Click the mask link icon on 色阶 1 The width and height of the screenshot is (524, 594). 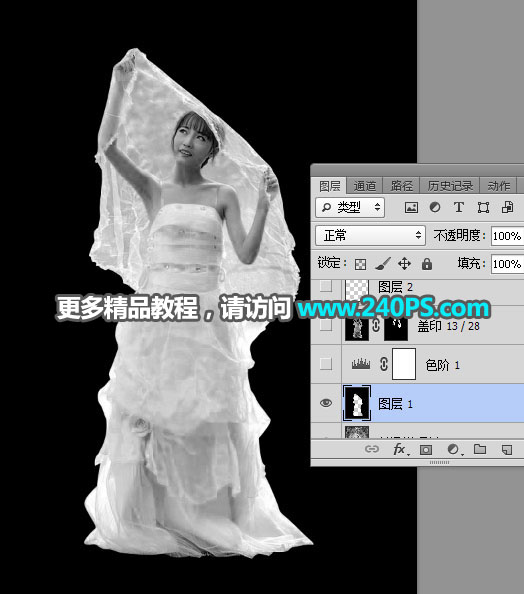tap(384, 364)
